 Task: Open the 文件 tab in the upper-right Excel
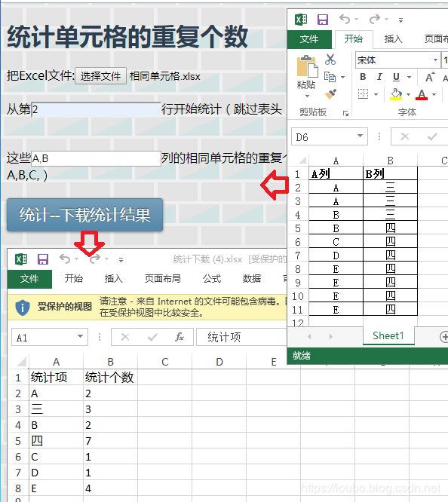pos(309,39)
